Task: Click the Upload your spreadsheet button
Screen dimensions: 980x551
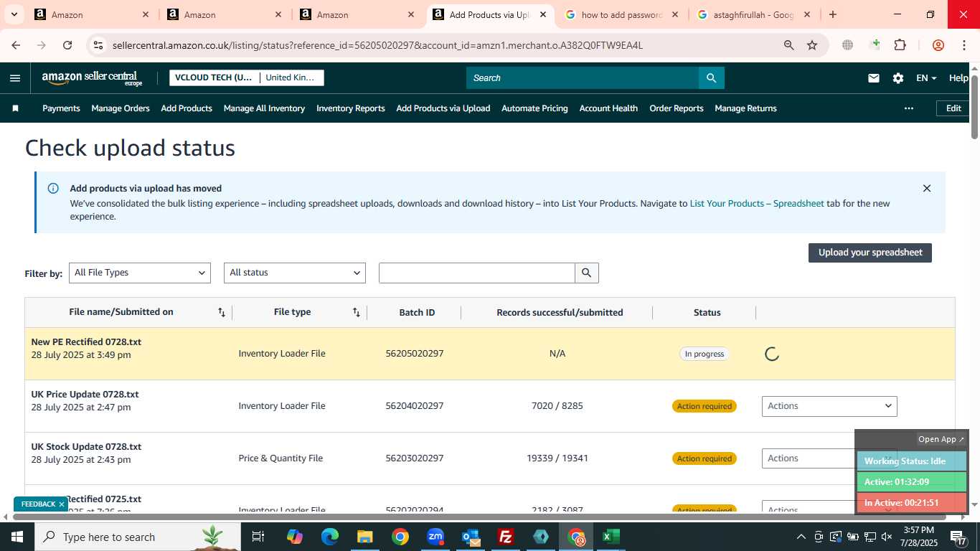Action: coord(870,253)
